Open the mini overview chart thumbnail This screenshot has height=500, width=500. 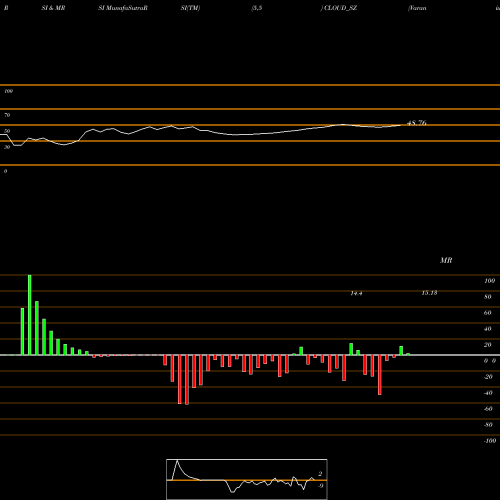coord(247,479)
